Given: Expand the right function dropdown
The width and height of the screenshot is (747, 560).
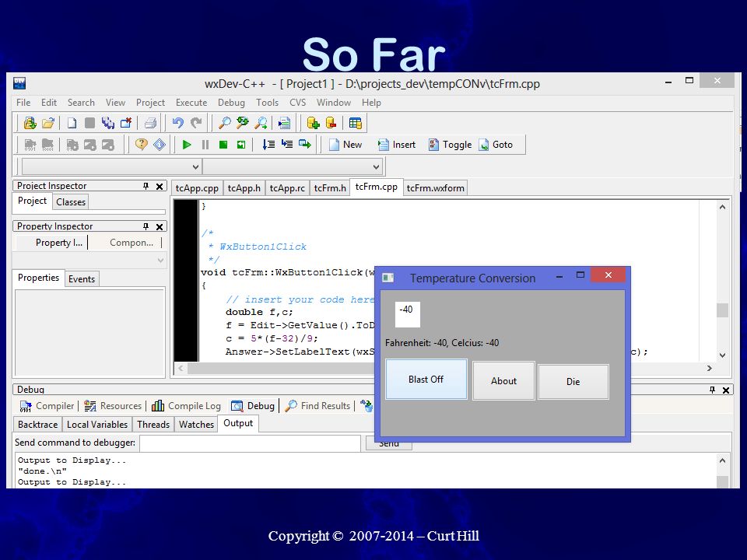Looking at the screenshot, I should (x=376, y=166).
